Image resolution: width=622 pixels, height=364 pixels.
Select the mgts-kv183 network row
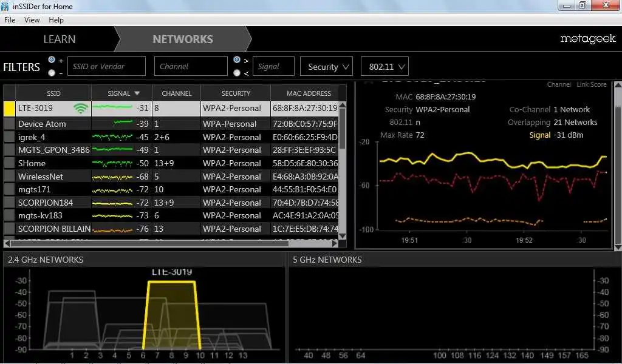(x=171, y=215)
